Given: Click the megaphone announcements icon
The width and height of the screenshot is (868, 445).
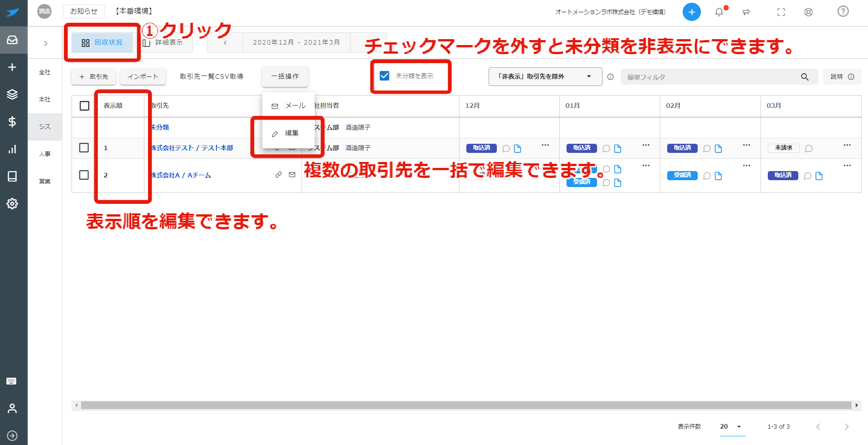Looking at the screenshot, I should coord(746,12).
